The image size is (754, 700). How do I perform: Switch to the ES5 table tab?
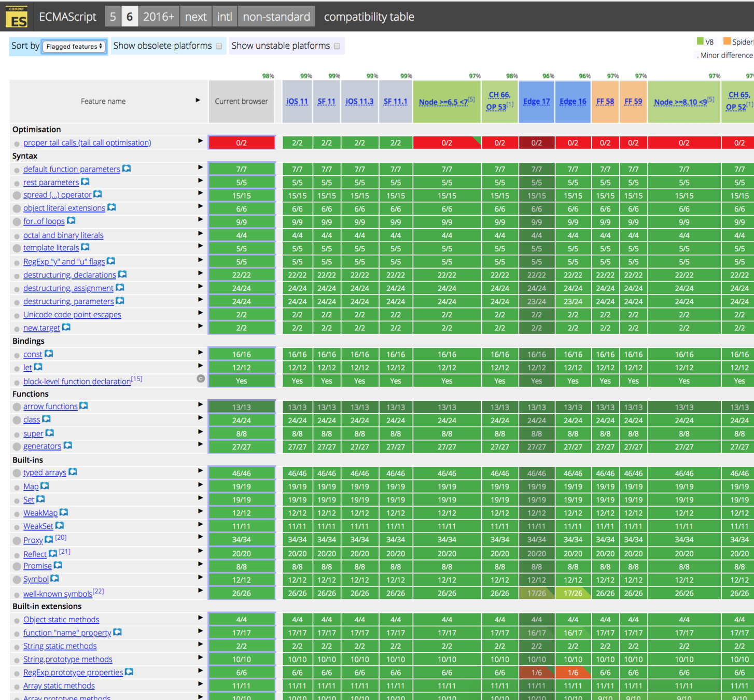[x=113, y=17]
